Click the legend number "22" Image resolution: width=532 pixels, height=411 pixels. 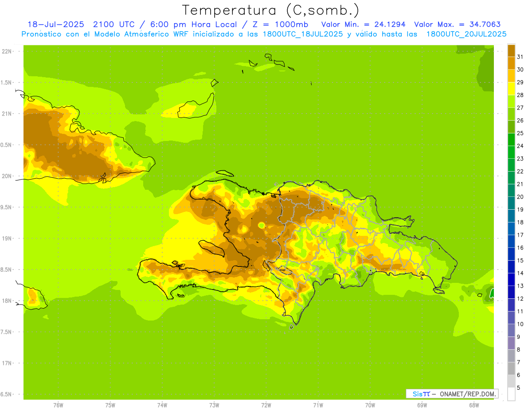tap(520, 172)
